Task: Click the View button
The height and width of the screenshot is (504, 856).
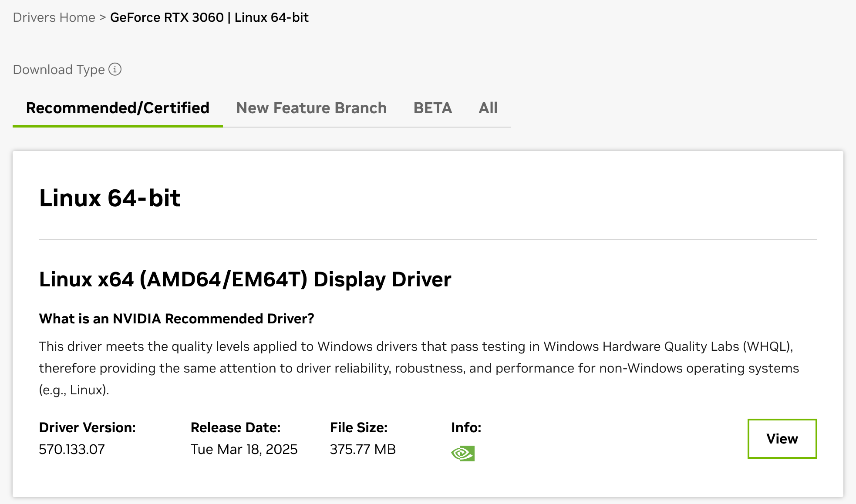Action: click(782, 439)
